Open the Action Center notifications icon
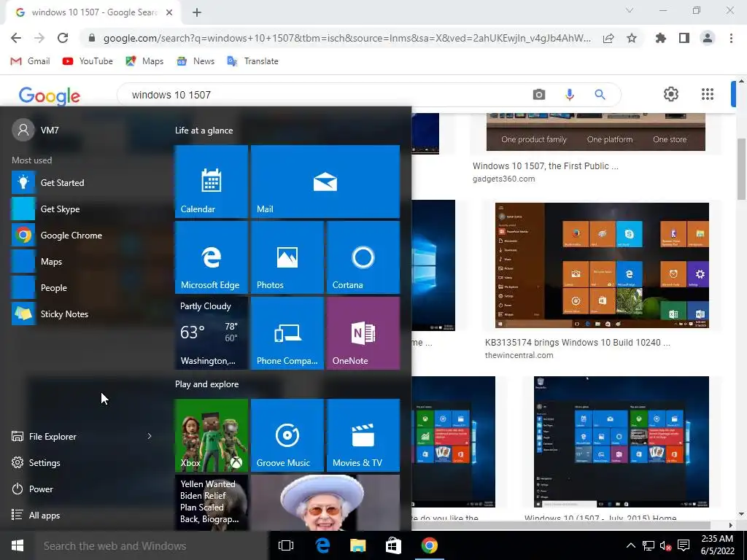This screenshot has height=560, width=747. [684, 545]
